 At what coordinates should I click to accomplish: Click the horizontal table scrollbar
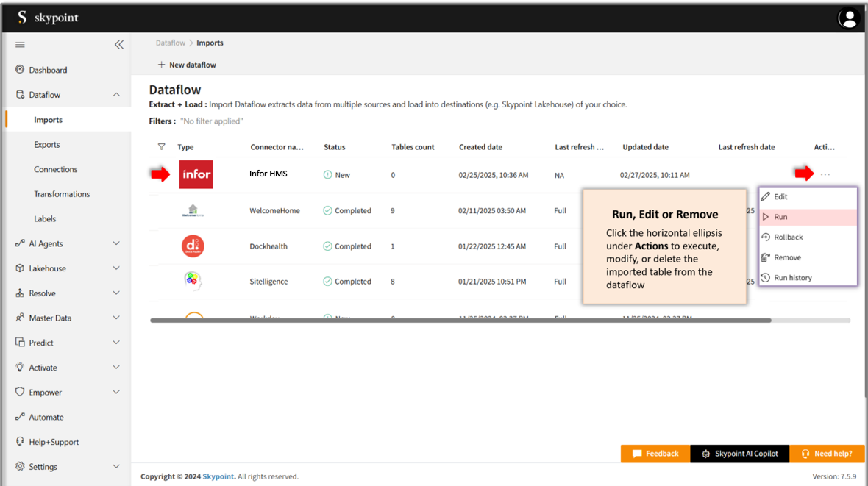click(x=460, y=320)
